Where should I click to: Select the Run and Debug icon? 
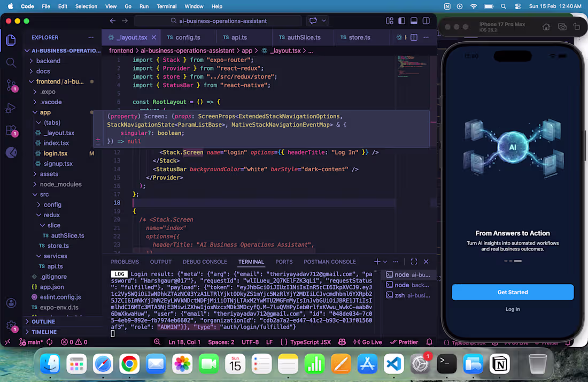(11, 108)
